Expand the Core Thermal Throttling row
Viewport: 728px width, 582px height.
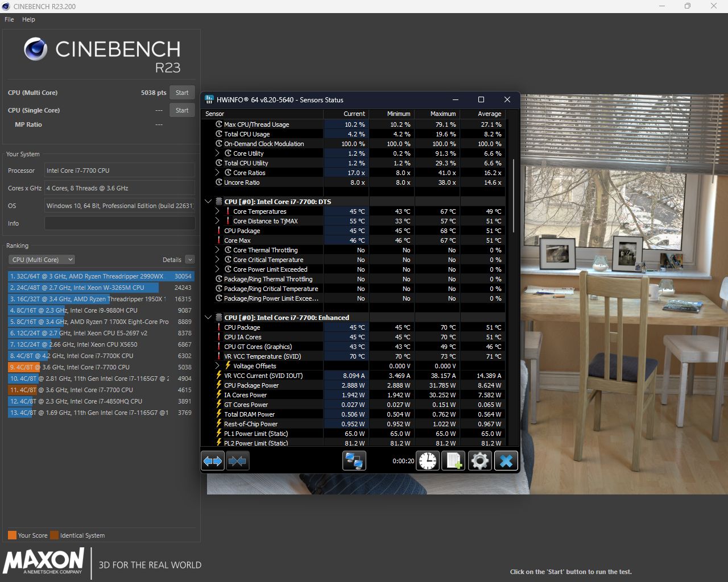tap(217, 250)
